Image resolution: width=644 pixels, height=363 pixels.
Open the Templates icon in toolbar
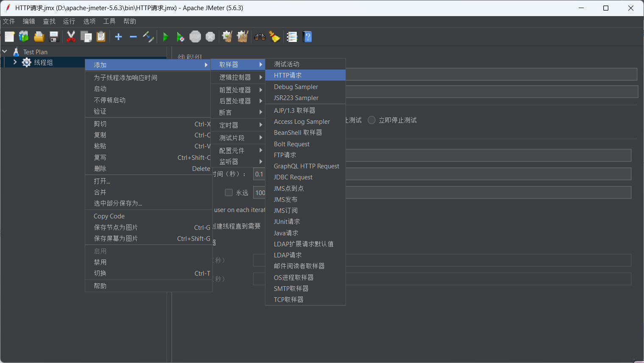point(24,37)
